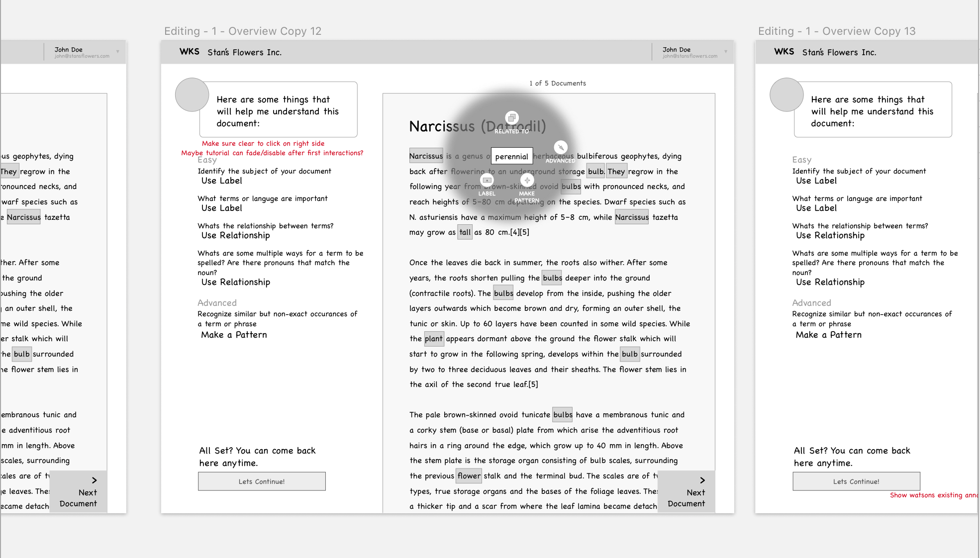Select artboard title 'Editing - 1 - Overview Copy 12'
The width and height of the screenshot is (980, 558).
pyautogui.click(x=243, y=31)
